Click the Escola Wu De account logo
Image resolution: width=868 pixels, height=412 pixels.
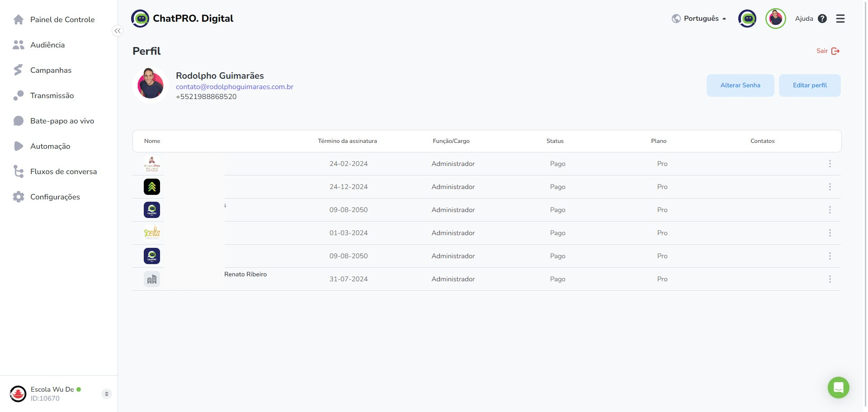(18, 394)
